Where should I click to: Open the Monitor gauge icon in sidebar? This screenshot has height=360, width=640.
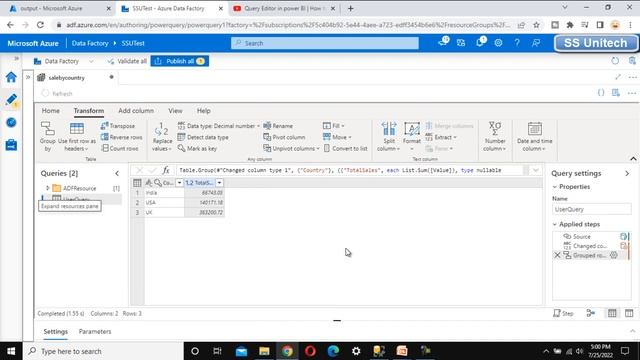[11, 122]
